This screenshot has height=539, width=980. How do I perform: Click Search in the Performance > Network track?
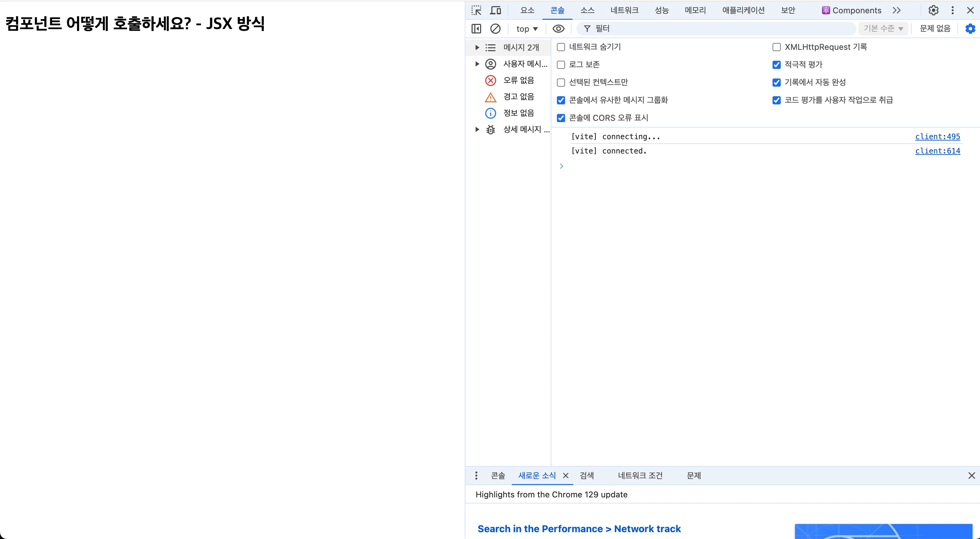click(x=579, y=528)
